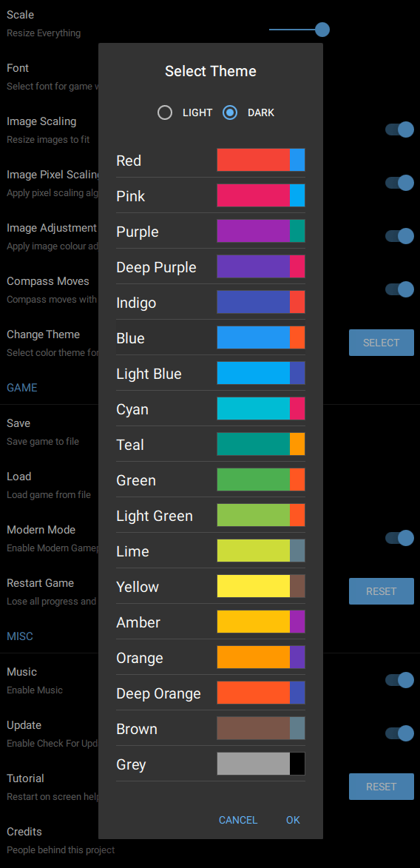
Task: Choose the Amber theme swatch
Action: click(x=260, y=622)
